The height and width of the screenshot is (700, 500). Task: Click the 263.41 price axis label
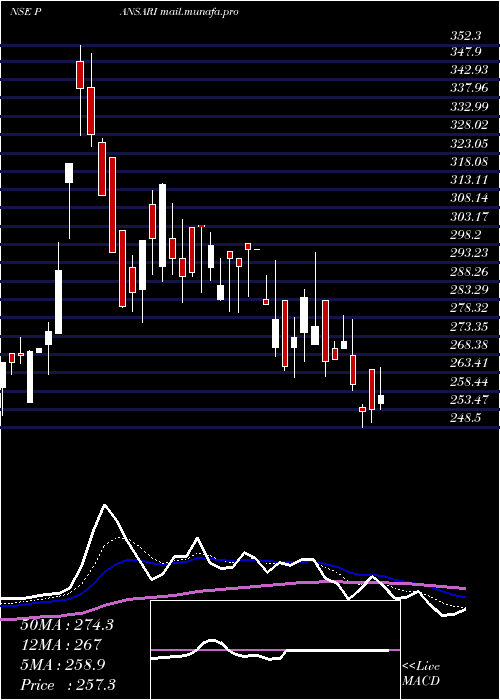[469, 363]
